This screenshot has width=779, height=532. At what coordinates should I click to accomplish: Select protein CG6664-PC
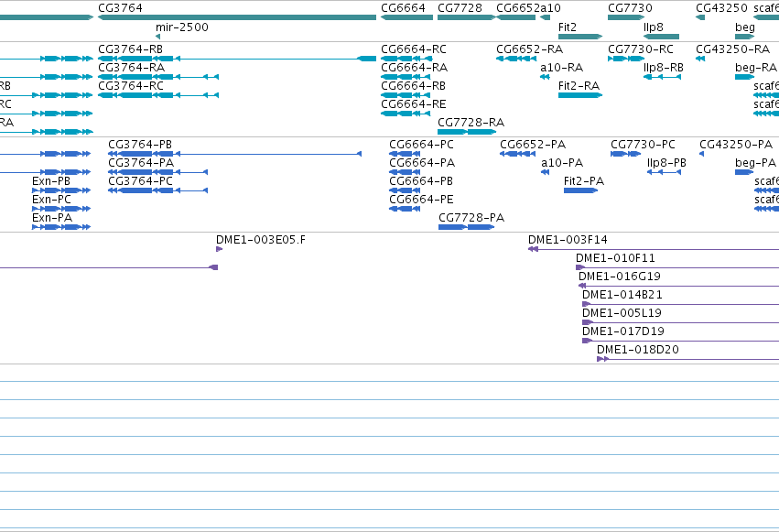pos(405,154)
